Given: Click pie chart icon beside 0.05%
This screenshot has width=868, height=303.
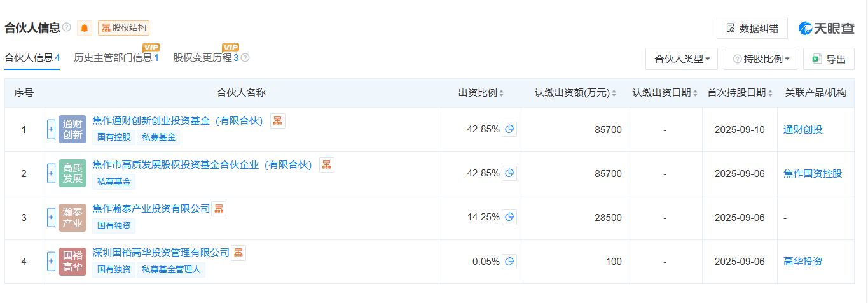Looking at the screenshot, I should (509, 261).
